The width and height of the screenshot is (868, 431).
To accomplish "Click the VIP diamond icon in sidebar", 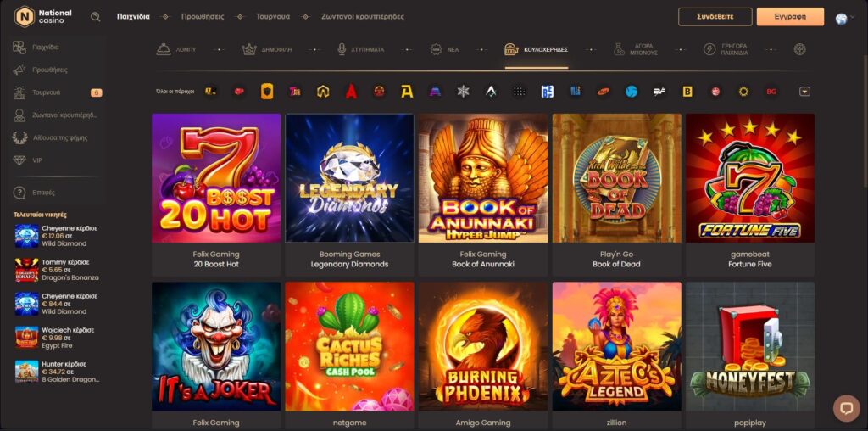I will [x=19, y=160].
